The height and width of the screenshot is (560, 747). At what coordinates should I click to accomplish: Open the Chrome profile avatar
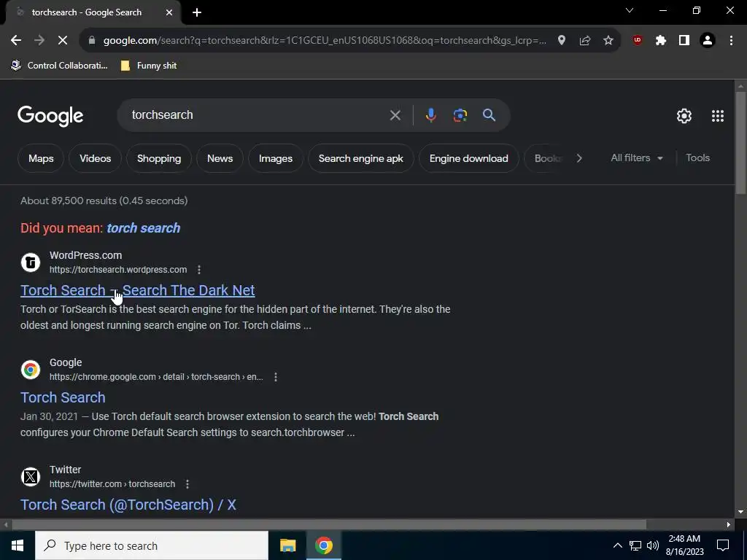pyautogui.click(x=708, y=41)
